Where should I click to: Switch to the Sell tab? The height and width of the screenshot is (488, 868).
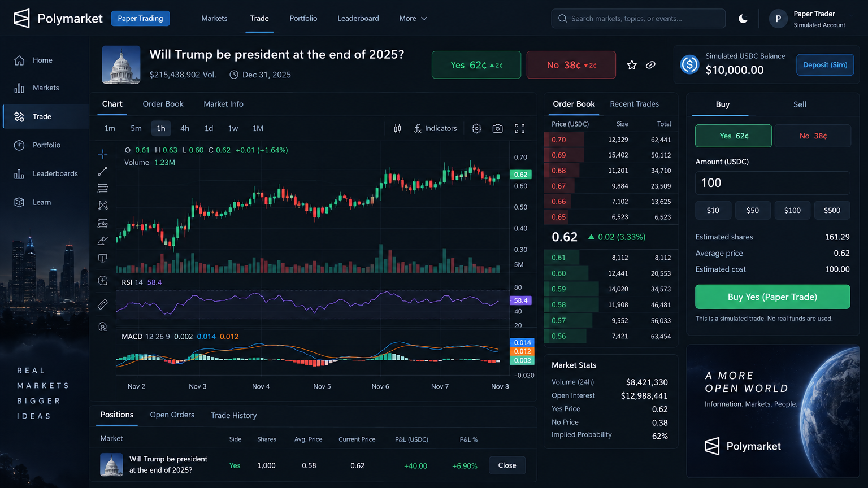800,104
